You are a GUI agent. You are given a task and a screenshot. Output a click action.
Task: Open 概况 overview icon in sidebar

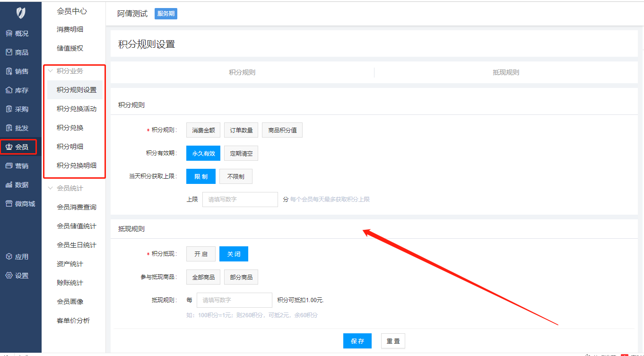[9, 34]
